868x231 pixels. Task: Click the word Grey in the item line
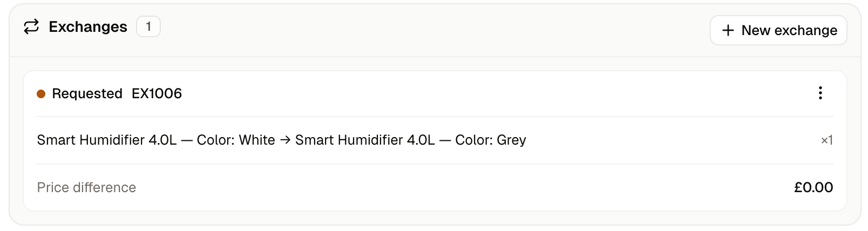pos(511,140)
